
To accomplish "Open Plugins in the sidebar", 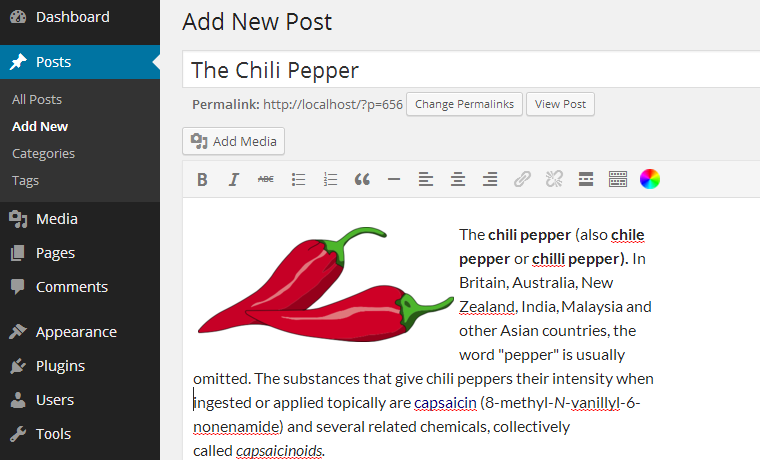I will pyautogui.click(x=80, y=366).
